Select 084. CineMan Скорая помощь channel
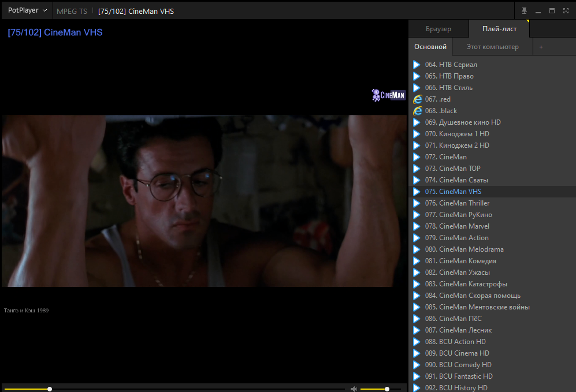The width and height of the screenshot is (576, 392). click(473, 296)
